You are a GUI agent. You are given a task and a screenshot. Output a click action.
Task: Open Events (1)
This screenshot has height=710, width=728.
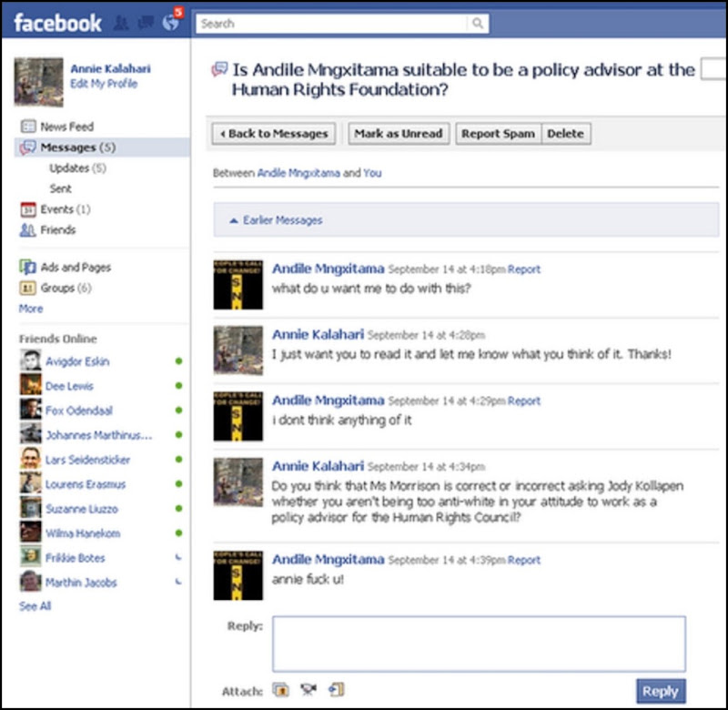[x=65, y=209]
